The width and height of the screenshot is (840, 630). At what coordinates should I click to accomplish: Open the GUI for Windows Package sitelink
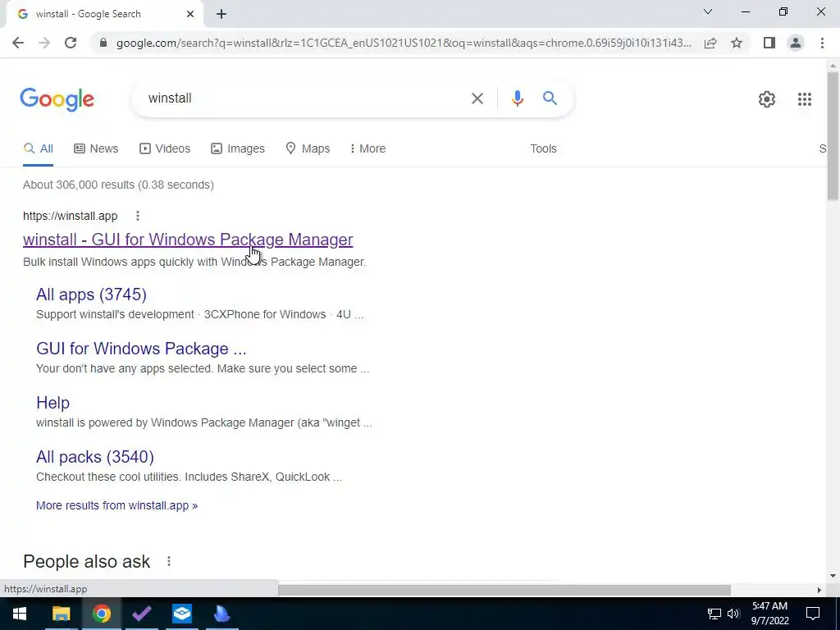(x=141, y=349)
